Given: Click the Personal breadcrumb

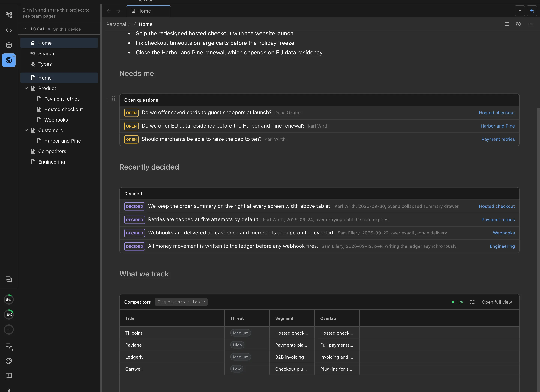Looking at the screenshot, I should click(116, 24).
